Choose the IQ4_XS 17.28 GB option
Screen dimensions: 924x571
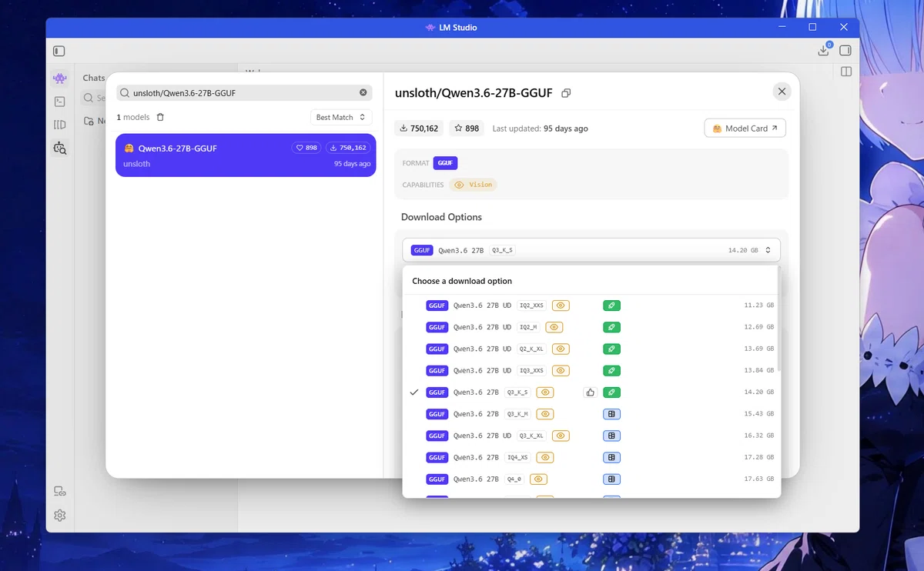coord(591,457)
